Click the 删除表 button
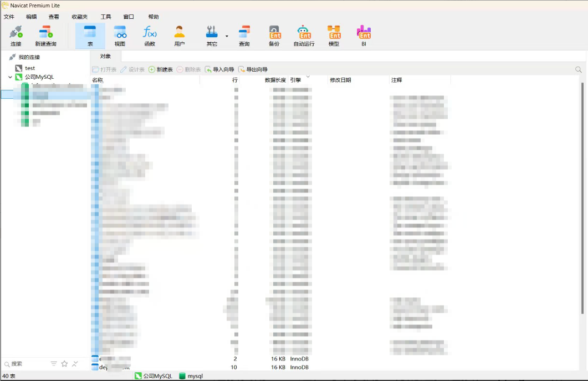Viewport: 588px width, 381px height. (188, 69)
